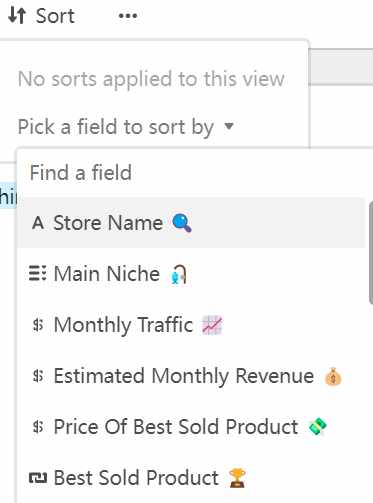The width and height of the screenshot is (373, 503).
Task: Open the three-dot more options menu
Action: coord(128,15)
